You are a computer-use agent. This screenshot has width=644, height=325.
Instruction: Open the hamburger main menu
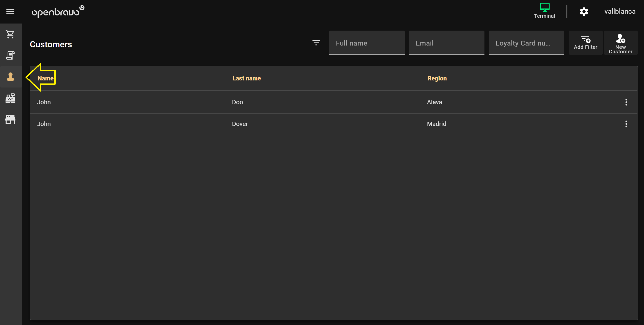[x=10, y=12]
